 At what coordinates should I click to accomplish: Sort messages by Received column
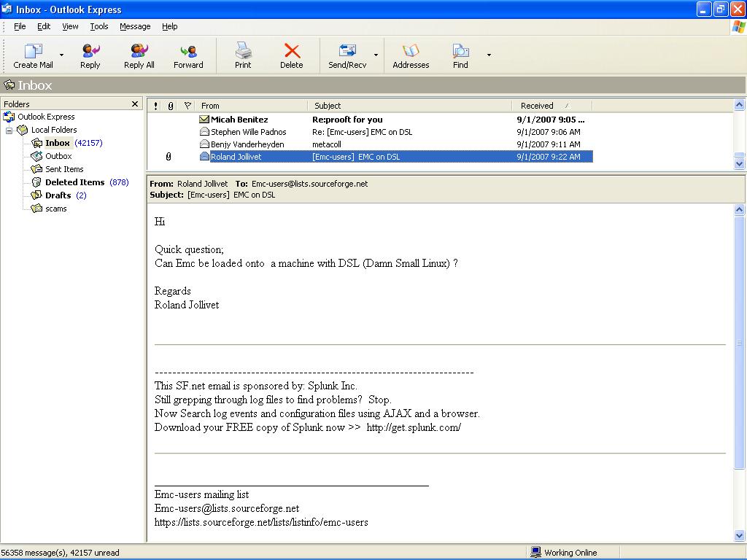click(552, 106)
